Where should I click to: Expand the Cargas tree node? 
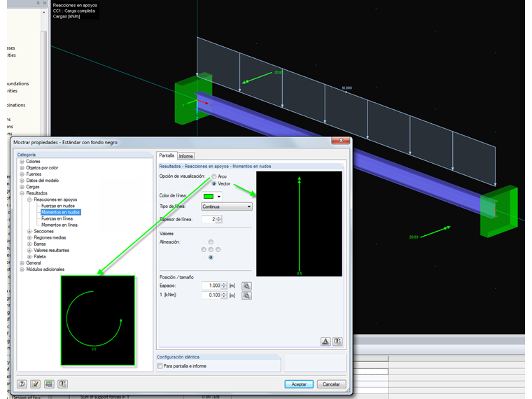pos(22,187)
